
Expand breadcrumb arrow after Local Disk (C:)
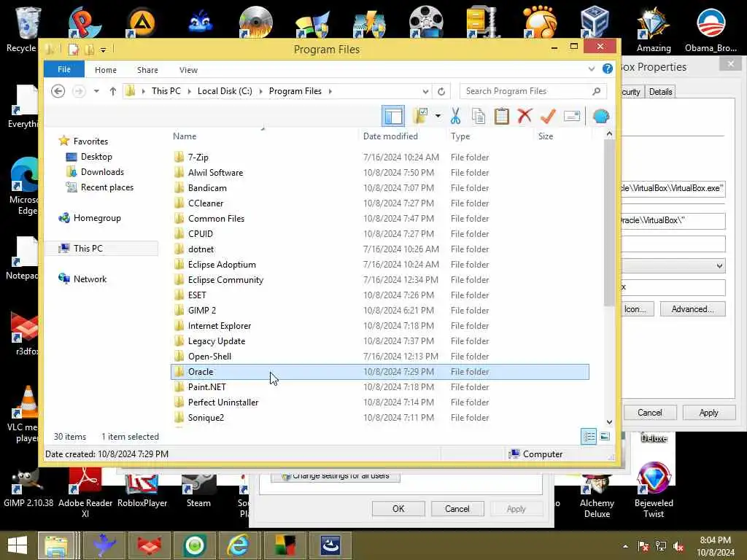pyautogui.click(x=260, y=91)
